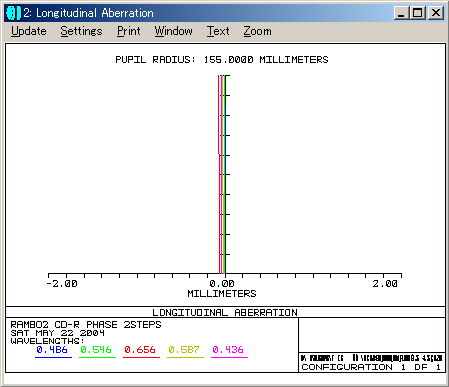Open the Window menu
449x387 pixels.
pos(173,31)
